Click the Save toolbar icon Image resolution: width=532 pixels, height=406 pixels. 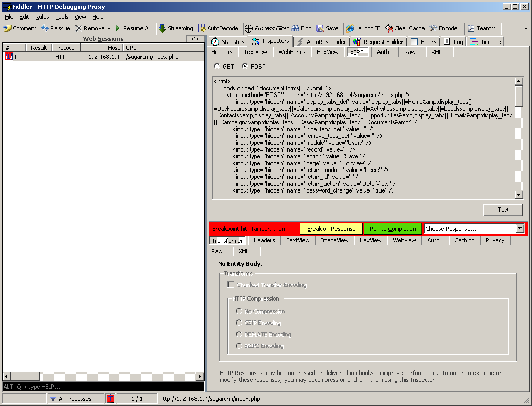click(320, 28)
